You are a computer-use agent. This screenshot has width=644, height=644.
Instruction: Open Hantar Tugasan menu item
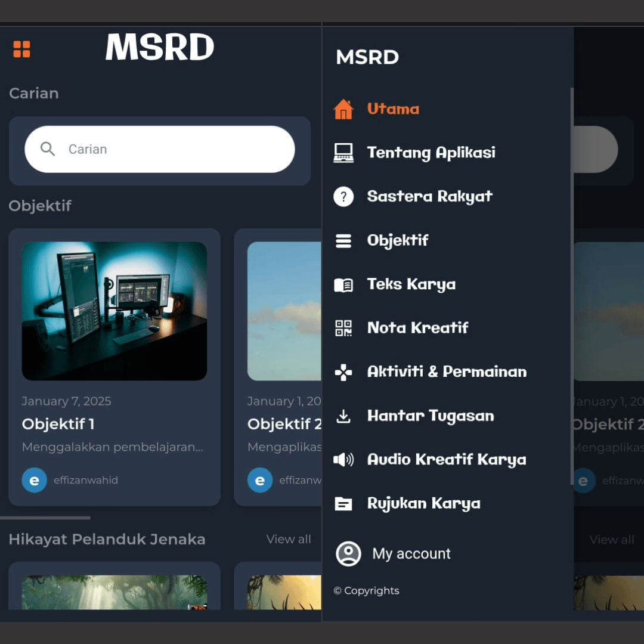(431, 416)
